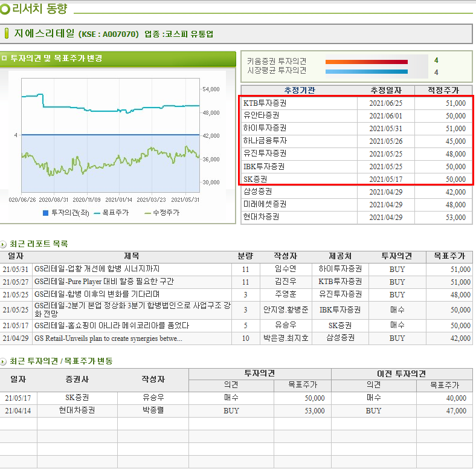Select the 미래에셋증권 estimate row
Image resolution: width=476 pixels, height=469 pixels.
point(356,205)
